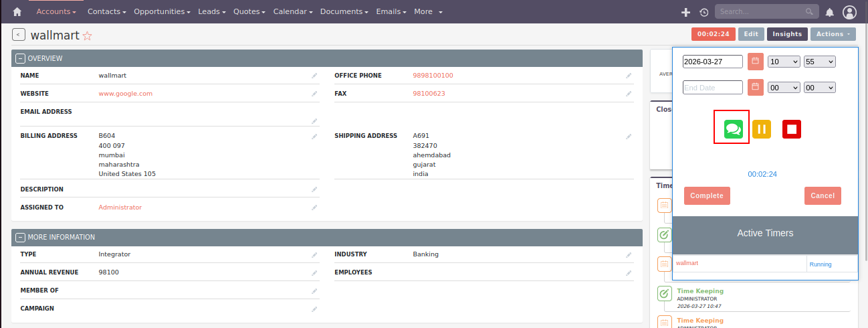Open the start minute dropdown
This screenshot has width=868, height=328.
pos(820,62)
